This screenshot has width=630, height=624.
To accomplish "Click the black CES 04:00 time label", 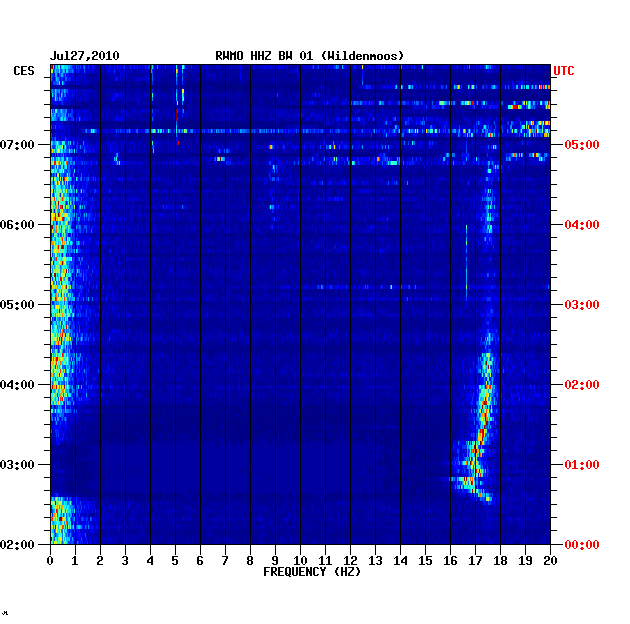I will pos(17,385).
